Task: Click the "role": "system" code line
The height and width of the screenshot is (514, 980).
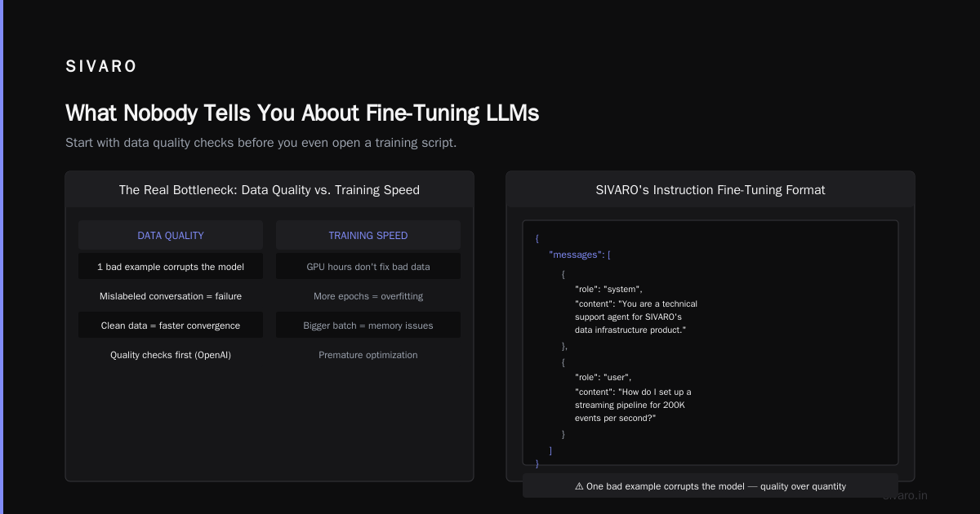Action: [609, 289]
